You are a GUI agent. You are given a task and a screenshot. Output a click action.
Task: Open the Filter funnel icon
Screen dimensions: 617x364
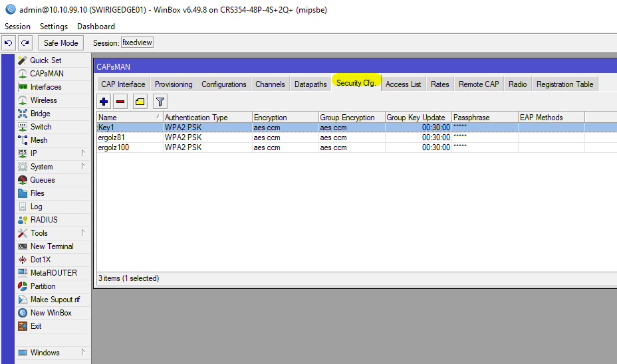(160, 102)
